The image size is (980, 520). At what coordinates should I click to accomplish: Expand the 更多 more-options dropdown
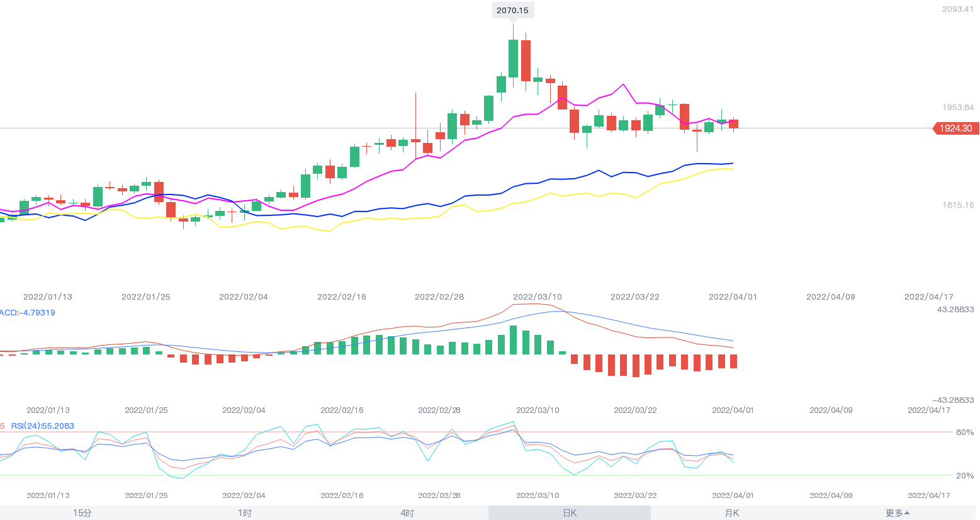coord(897,512)
